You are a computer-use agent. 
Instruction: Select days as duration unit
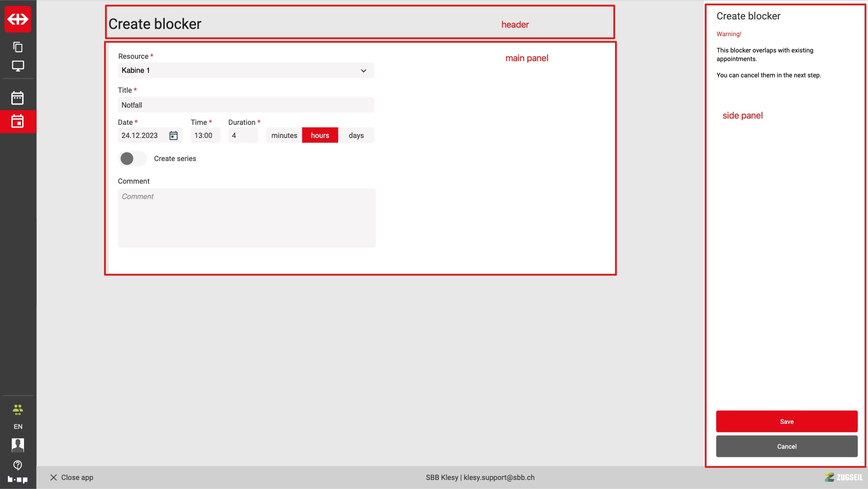coord(356,136)
